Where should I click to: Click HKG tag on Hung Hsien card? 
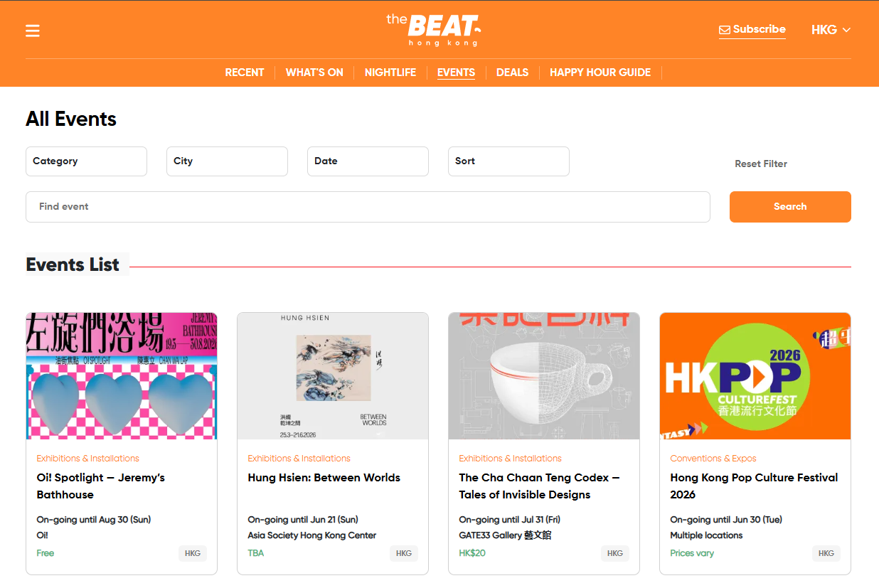404,553
